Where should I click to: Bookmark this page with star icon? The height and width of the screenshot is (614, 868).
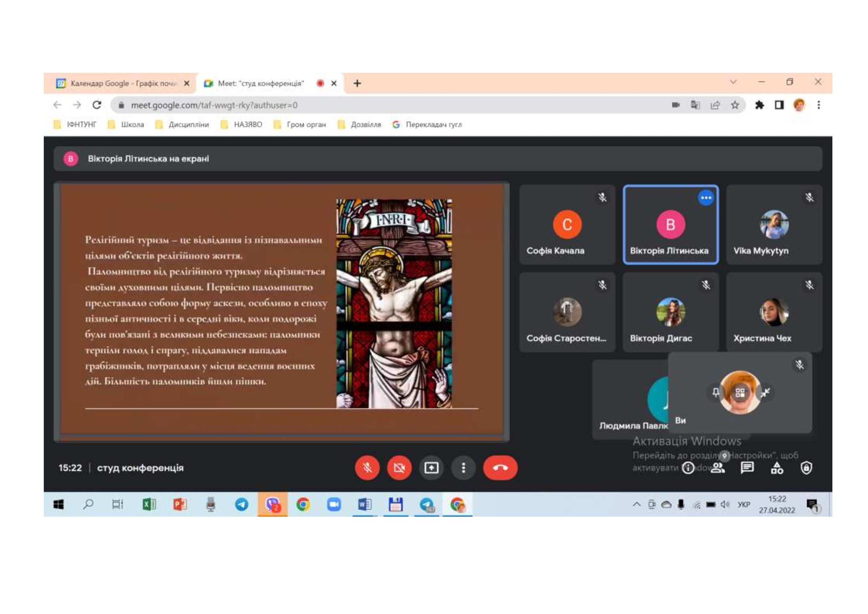coord(734,105)
